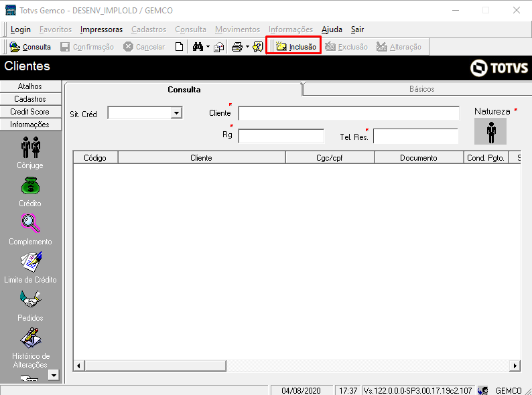Open Crédito money bag icon

pyautogui.click(x=31, y=185)
